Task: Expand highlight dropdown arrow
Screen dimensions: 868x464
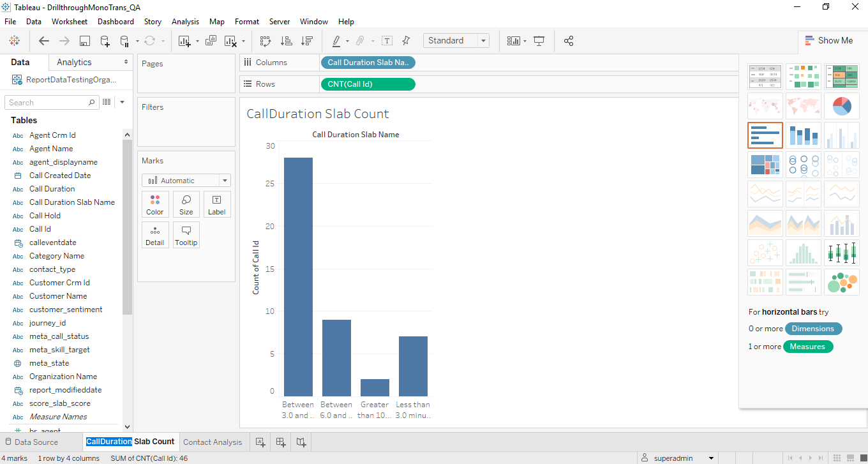Action: pos(347,41)
